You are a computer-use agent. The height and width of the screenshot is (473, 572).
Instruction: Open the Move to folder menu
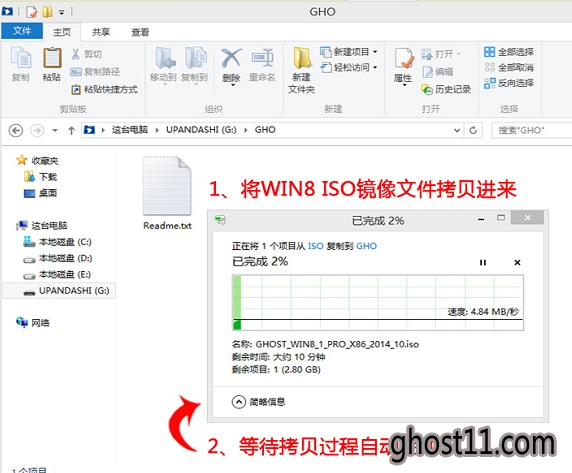click(163, 65)
